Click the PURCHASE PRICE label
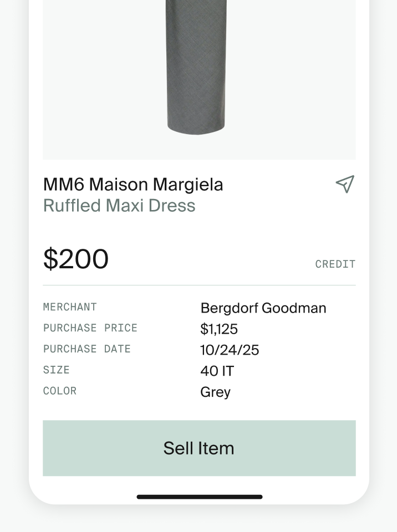 90,328
